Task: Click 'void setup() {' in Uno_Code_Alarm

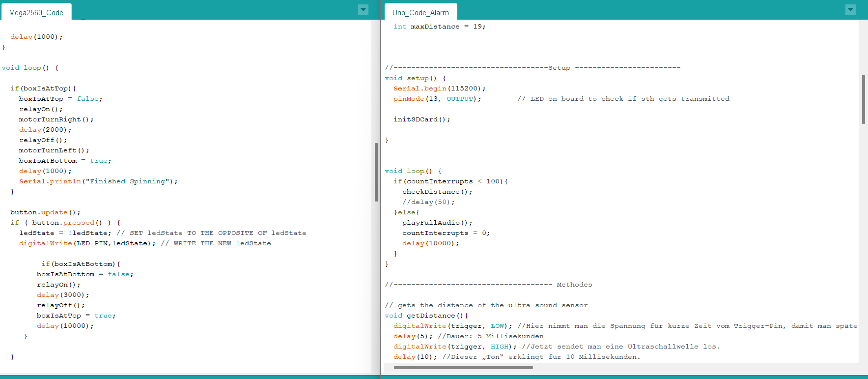Action: tap(415, 78)
